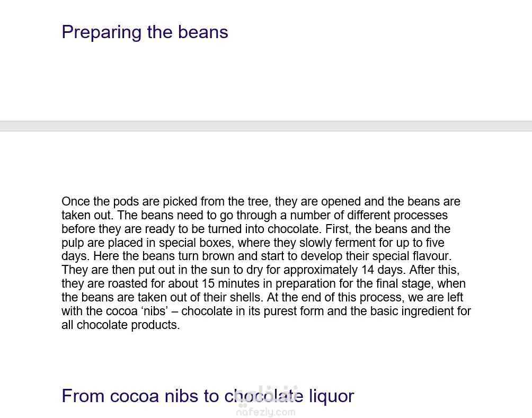Click the 'From cocoa nibs to chocolate liquor' heading

tap(208, 396)
